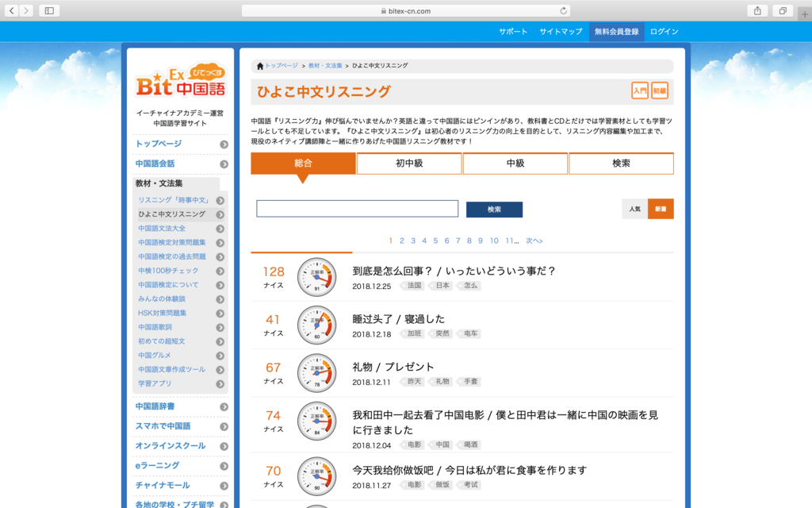Click the Safari address bar
This screenshot has width=812, height=508.
[x=407, y=10]
